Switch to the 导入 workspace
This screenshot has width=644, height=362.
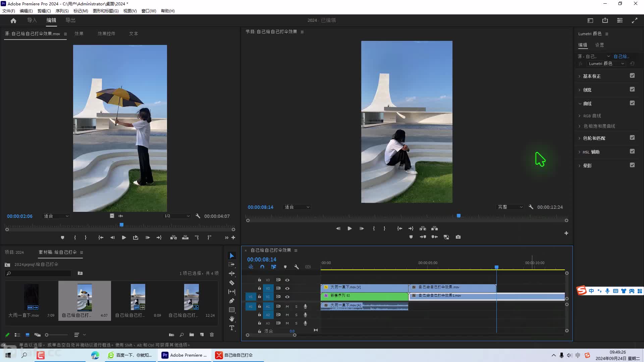[32, 20]
